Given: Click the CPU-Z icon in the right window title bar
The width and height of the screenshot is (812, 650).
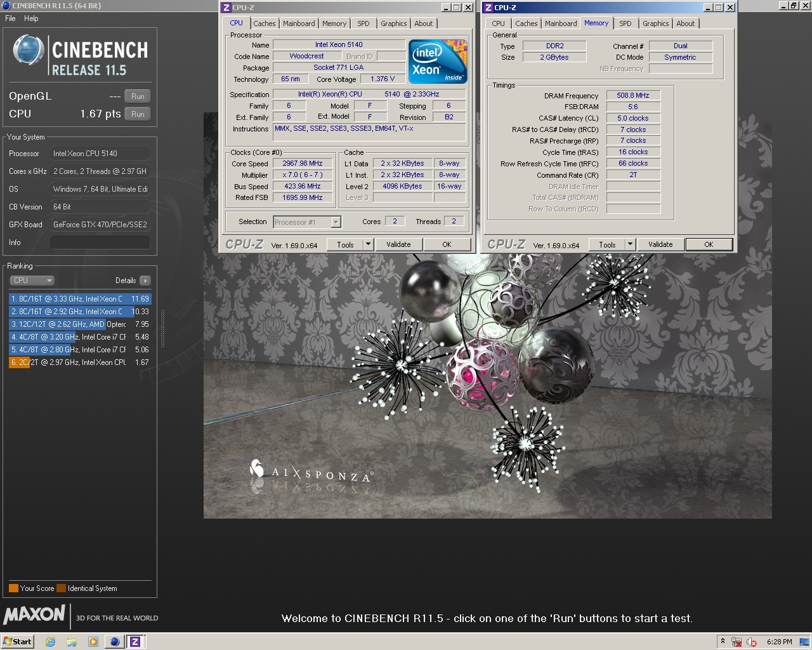Looking at the screenshot, I should click(x=488, y=8).
